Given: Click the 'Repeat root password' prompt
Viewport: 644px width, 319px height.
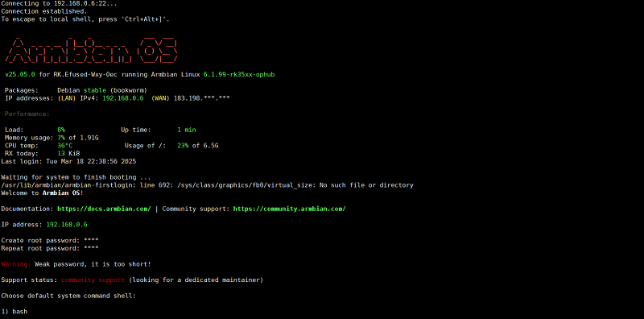Looking at the screenshot, I should coord(50,248).
